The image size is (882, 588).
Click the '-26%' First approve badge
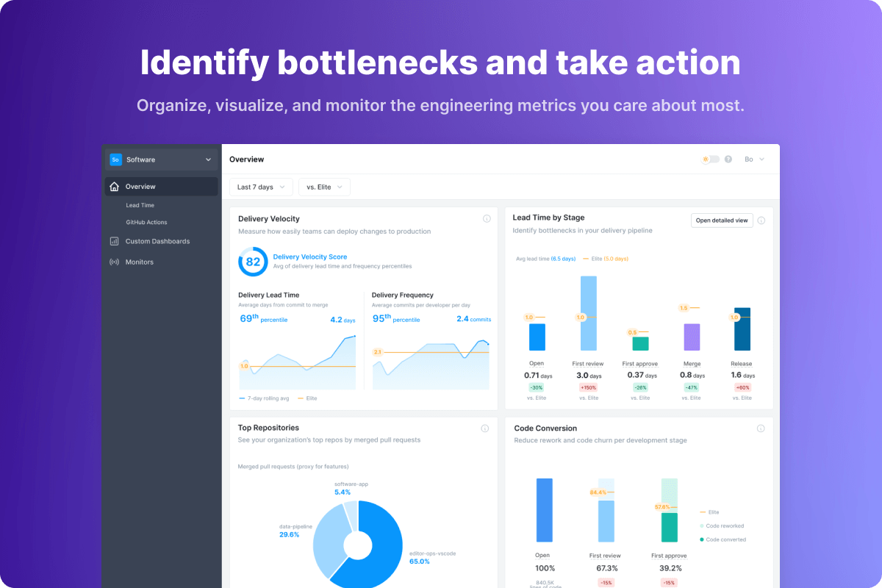tap(639, 387)
